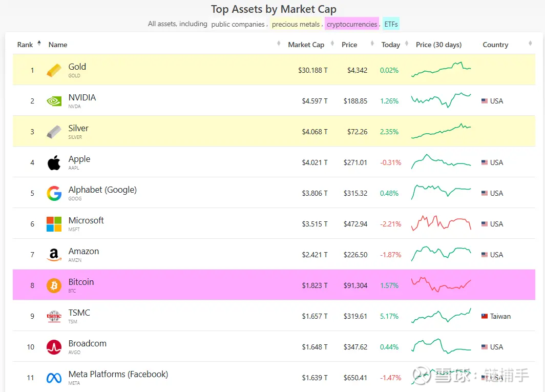Filter by precious metals tag
This screenshot has height=392, width=545.
point(296,24)
